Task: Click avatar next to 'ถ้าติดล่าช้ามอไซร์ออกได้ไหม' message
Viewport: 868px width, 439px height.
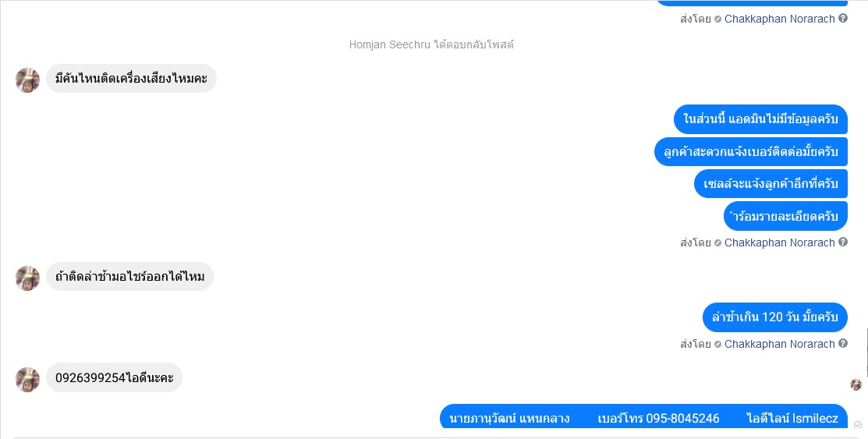Action: pos(27,278)
